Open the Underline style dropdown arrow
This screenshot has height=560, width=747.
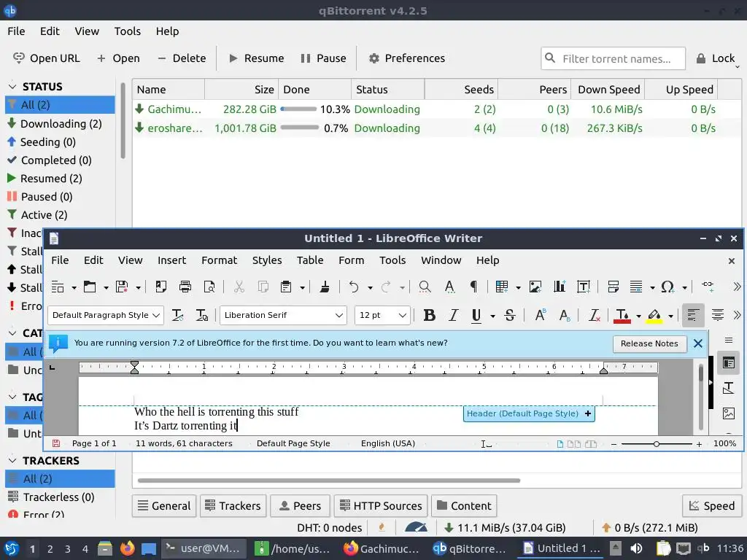point(492,316)
